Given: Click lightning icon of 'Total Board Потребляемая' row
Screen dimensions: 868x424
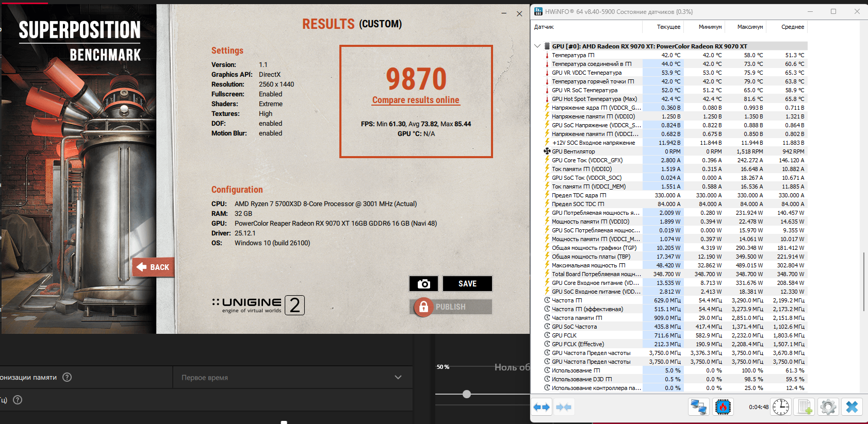Looking at the screenshot, I should click(x=547, y=274).
